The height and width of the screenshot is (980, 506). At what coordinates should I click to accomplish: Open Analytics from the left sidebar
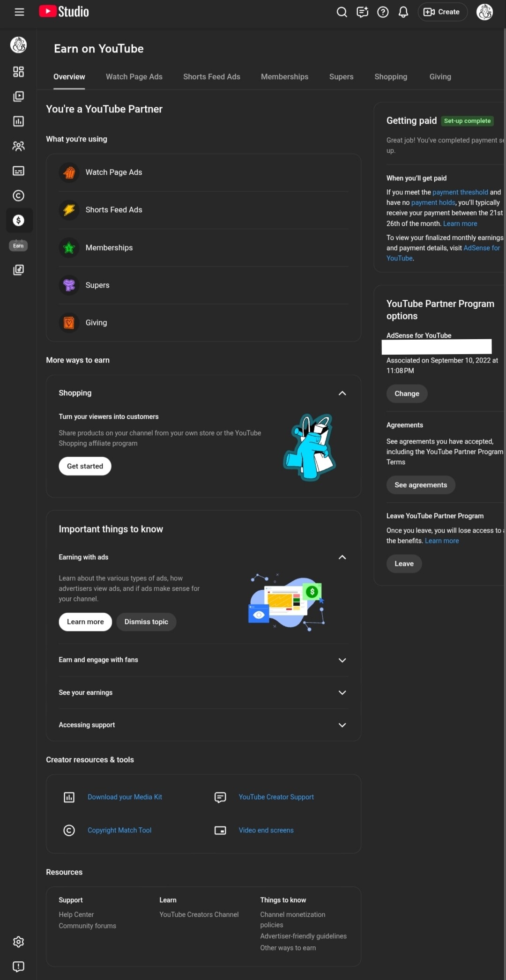click(x=18, y=121)
